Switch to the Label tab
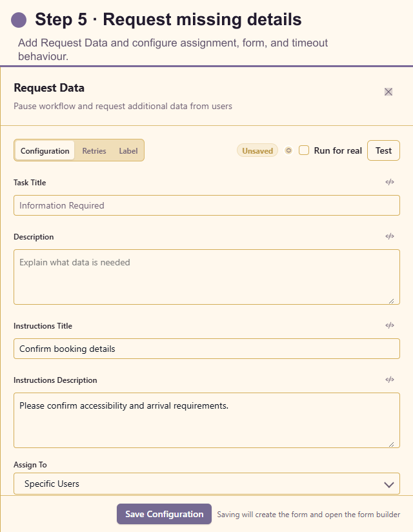Image resolution: width=413 pixels, height=532 pixels. point(128,150)
